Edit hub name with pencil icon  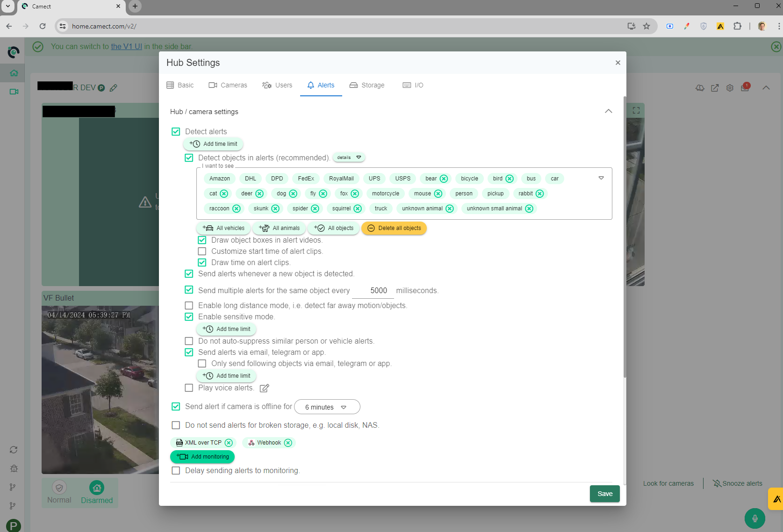coord(113,88)
